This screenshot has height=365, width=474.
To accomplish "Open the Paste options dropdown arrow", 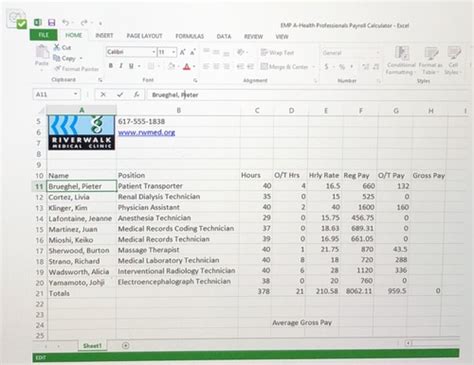I will click(x=42, y=70).
